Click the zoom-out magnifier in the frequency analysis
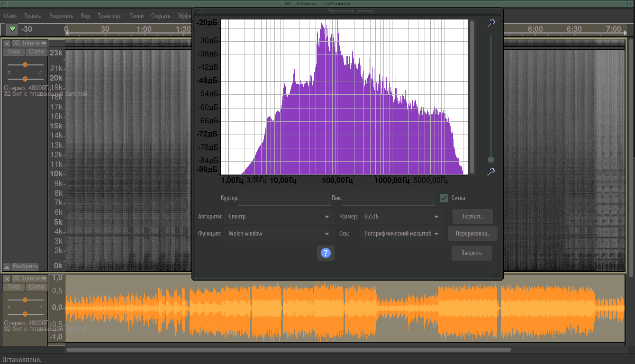The height and width of the screenshot is (364, 635). (491, 171)
